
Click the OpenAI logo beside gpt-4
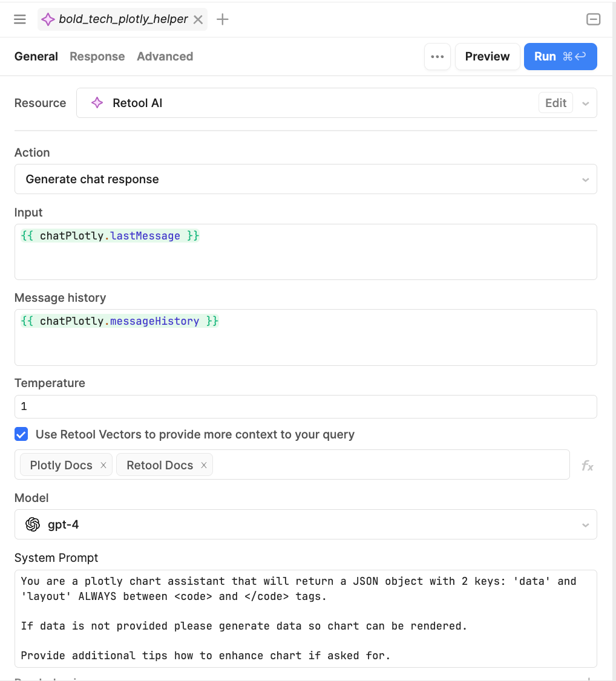[x=33, y=524]
